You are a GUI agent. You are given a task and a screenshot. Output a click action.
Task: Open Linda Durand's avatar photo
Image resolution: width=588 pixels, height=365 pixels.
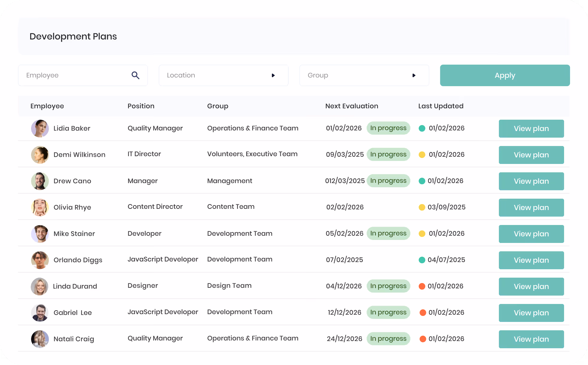tap(39, 286)
